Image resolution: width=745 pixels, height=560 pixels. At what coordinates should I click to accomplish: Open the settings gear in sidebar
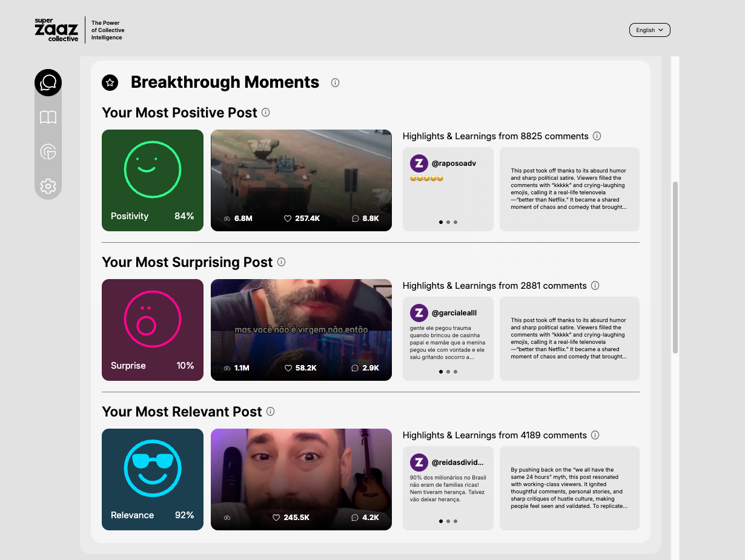coord(48,186)
